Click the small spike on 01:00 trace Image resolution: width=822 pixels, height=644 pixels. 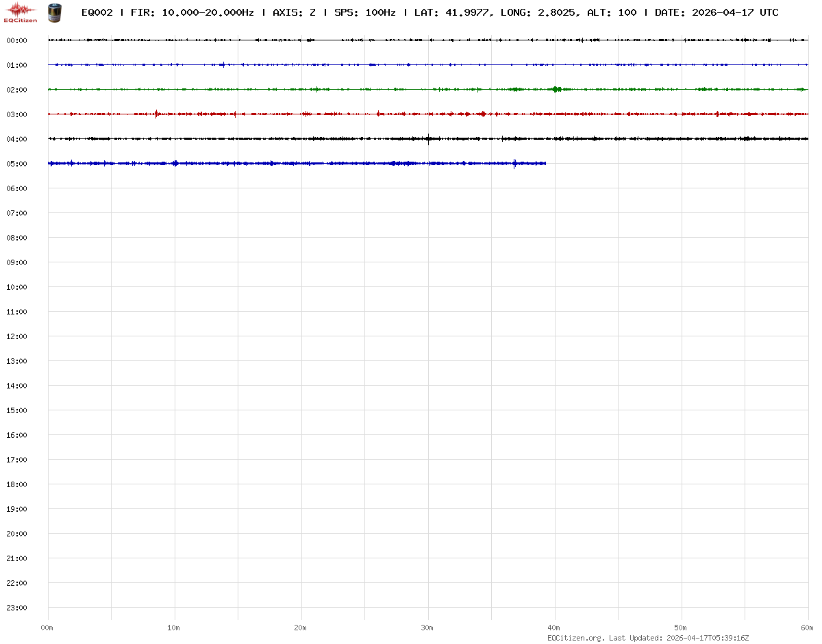[x=223, y=65]
